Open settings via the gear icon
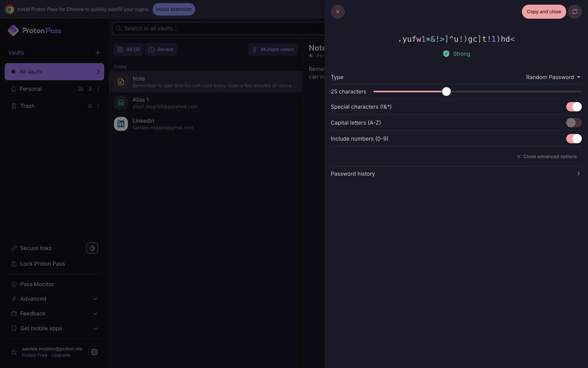 click(x=94, y=352)
